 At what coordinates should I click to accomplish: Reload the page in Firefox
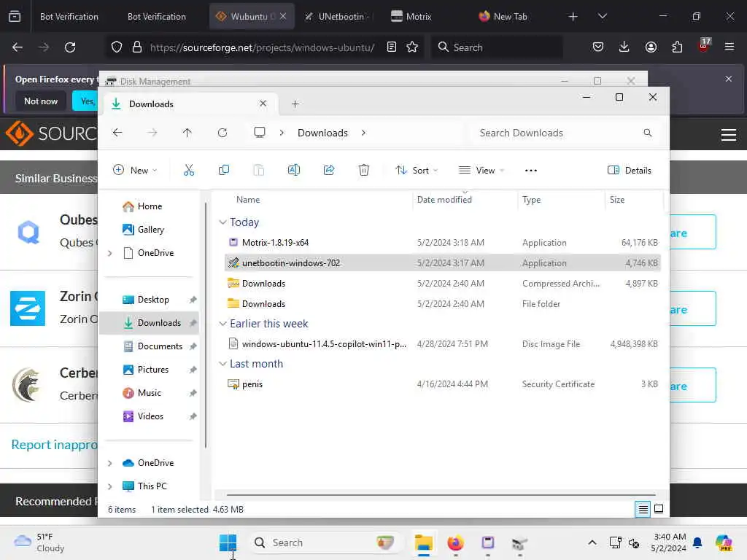(70, 47)
